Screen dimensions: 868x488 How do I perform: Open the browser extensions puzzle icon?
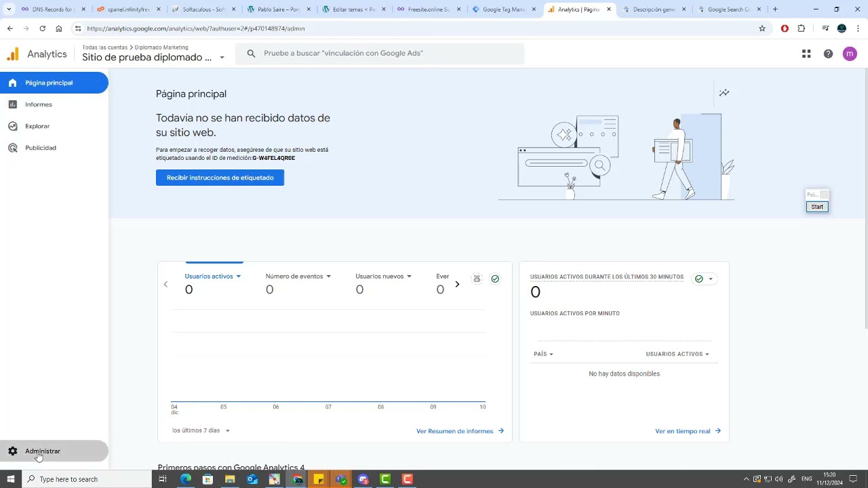coord(802,28)
